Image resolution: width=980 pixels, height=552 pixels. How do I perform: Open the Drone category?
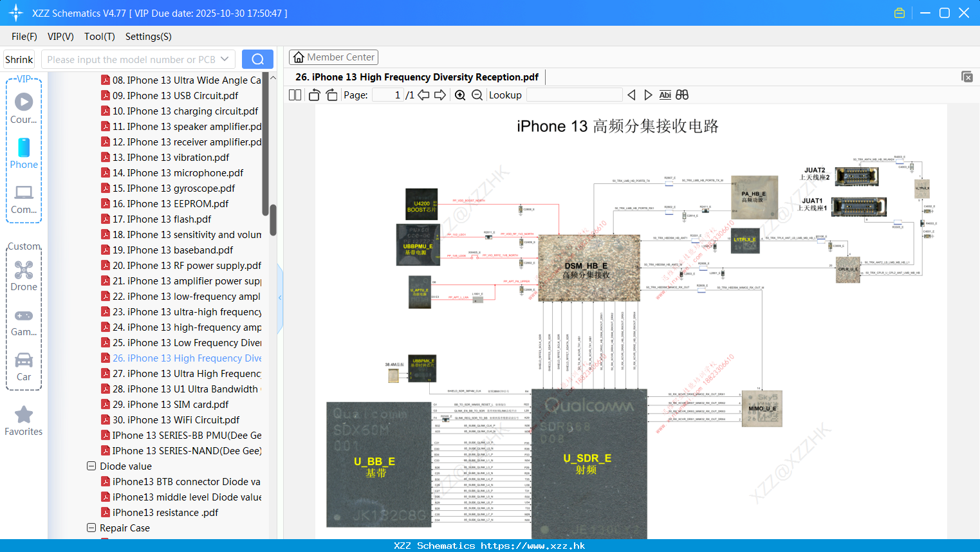(24, 276)
